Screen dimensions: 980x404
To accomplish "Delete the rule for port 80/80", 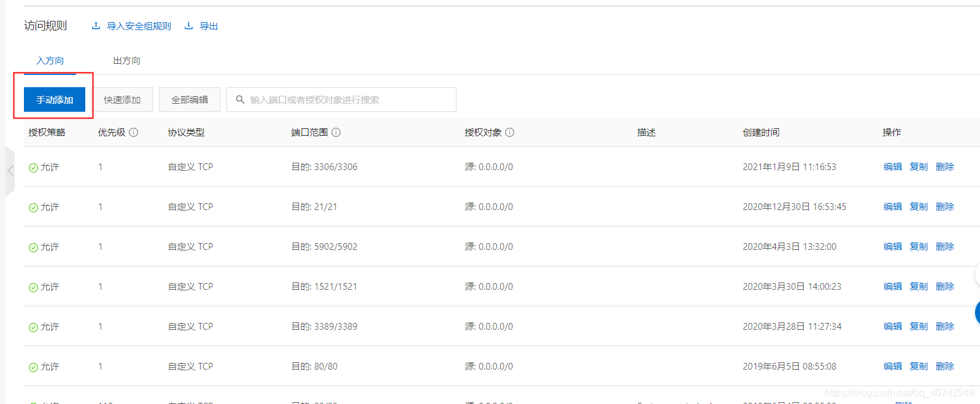I will click(945, 366).
